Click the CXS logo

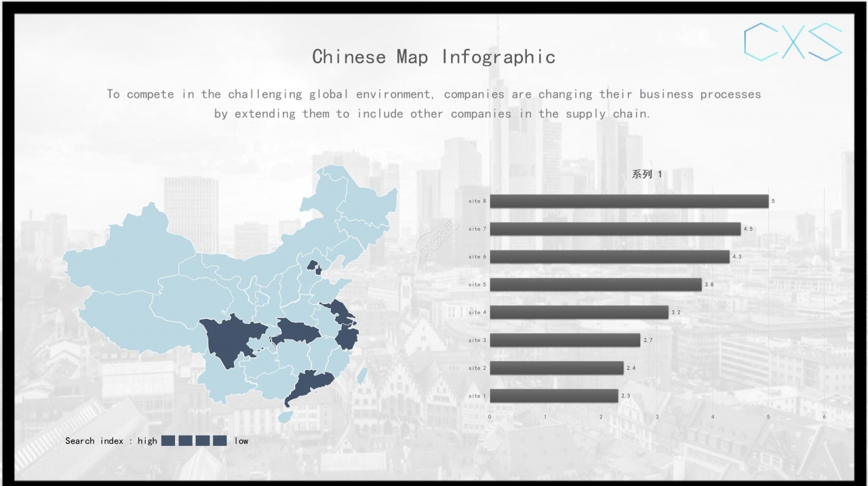[x=793, y=42]
